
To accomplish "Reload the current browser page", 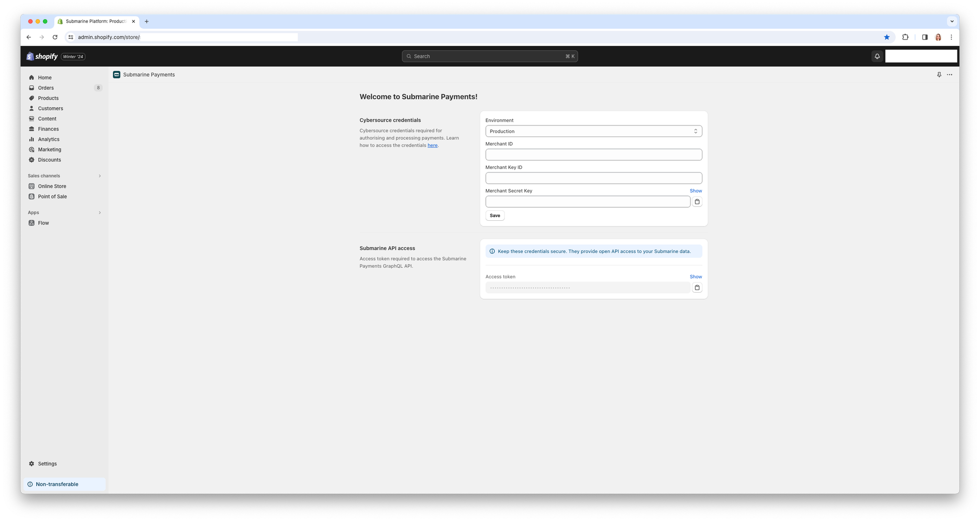I will pyautogui.click(x=55, y=37).
